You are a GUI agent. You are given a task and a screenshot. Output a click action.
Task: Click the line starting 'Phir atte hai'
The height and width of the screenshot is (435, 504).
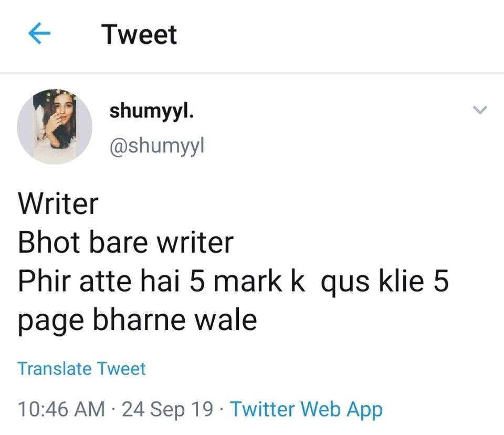click(233, 281)
